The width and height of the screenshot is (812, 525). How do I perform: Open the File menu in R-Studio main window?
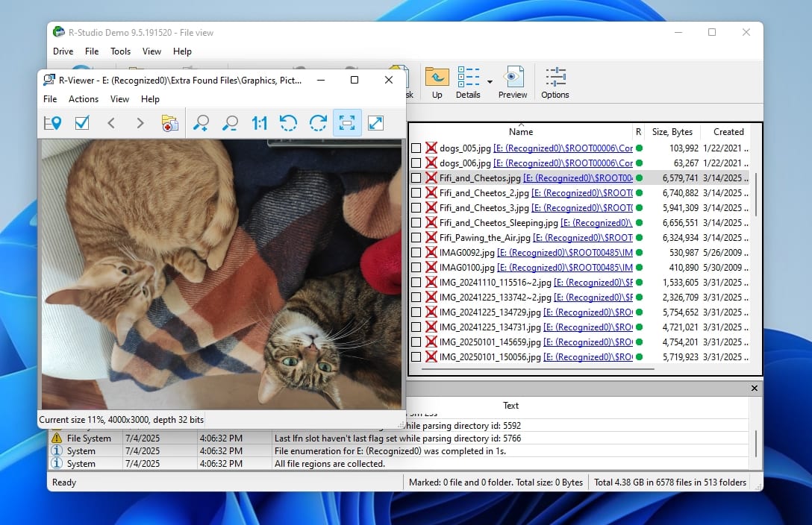tap(92, 51)
